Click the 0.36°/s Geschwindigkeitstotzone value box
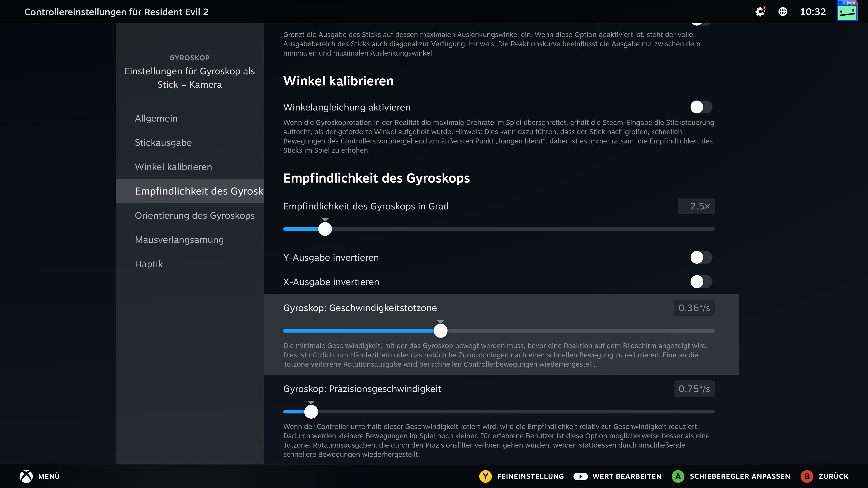 coord(694,308)
